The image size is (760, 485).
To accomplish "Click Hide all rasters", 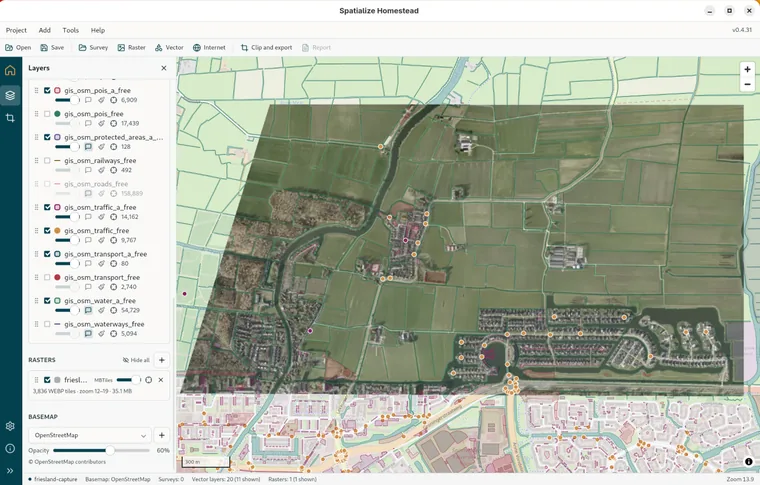I will click(x=136, y=360).
